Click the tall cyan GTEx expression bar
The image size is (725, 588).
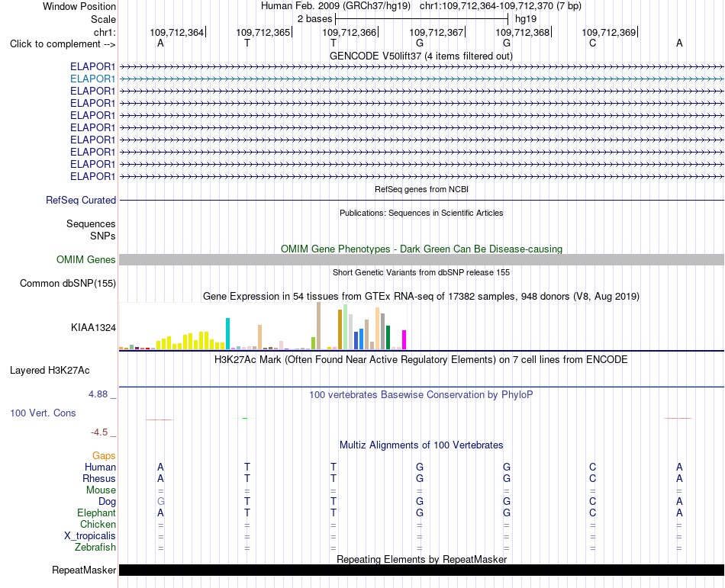227,333
